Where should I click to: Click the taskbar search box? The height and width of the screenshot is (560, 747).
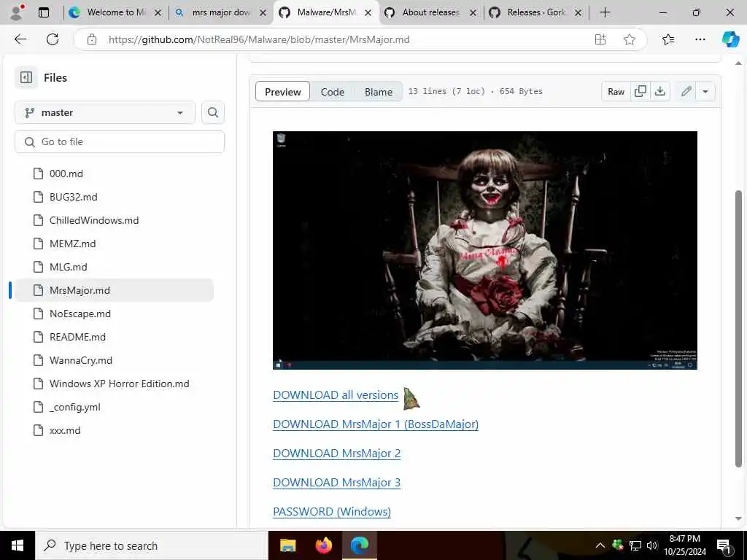[152, 545]
